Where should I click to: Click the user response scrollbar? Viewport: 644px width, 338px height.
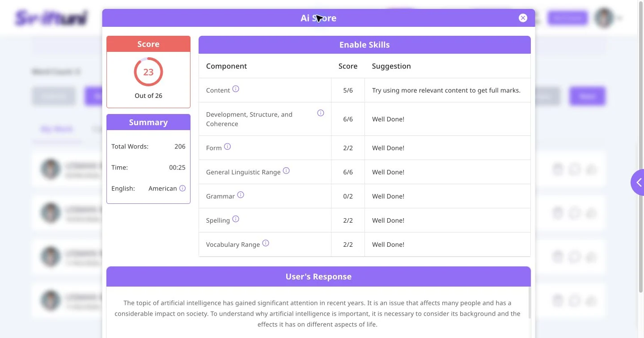pyautogui.click(x=530, y=303)
